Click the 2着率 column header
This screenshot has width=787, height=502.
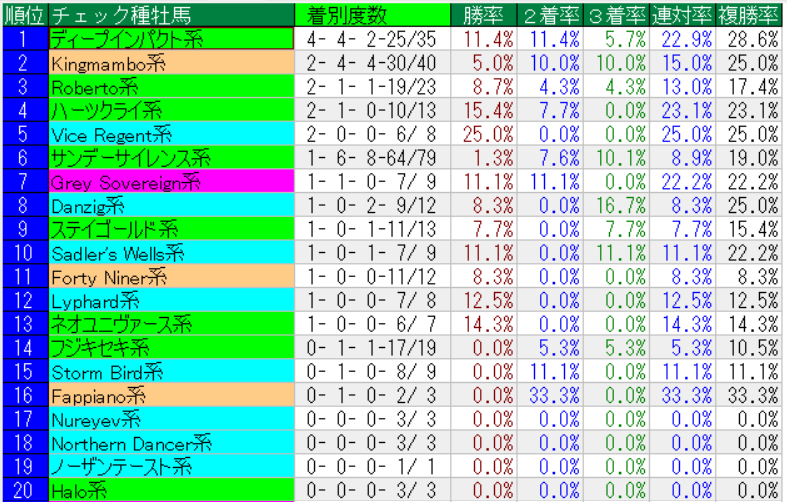tap(552, 15)
